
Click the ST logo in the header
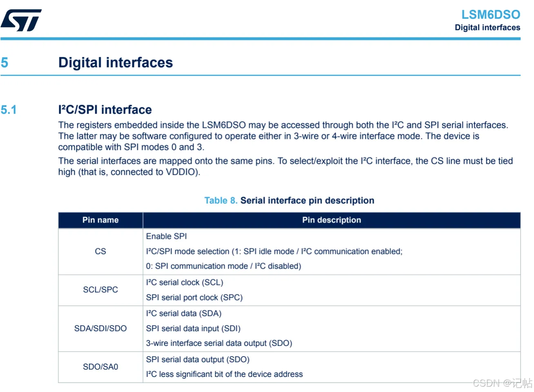point(21,20)
